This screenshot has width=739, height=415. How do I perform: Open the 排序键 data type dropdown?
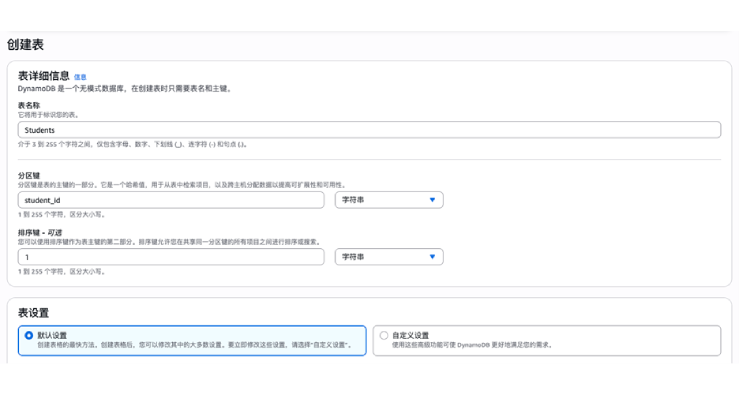pyautogui.click(x=388, y=257)
